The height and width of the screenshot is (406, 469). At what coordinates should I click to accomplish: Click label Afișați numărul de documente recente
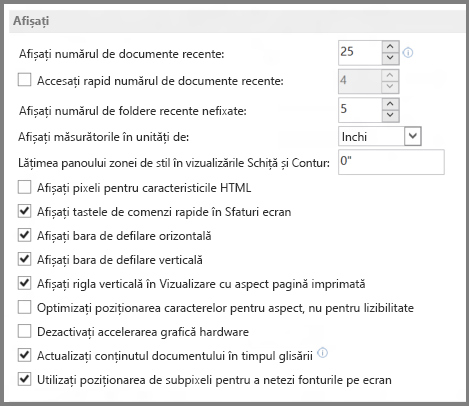pyautogui.click(x=122, y=54)
